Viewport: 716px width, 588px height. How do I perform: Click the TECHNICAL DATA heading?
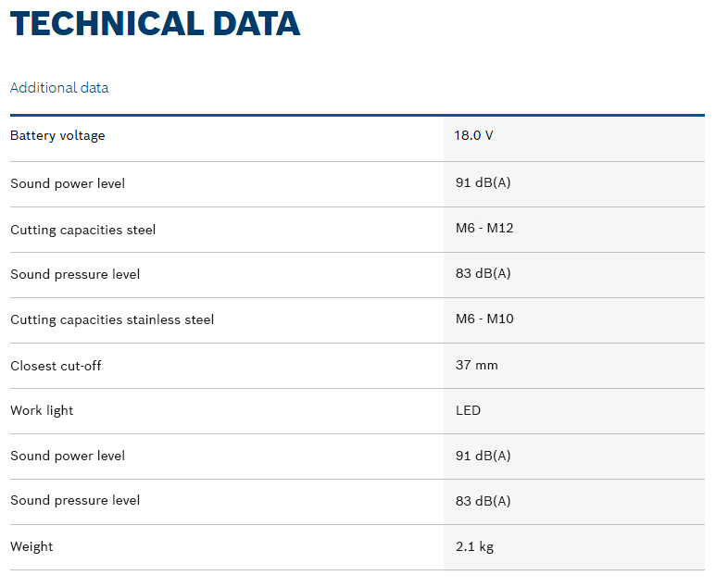click(x=155, y=24)
